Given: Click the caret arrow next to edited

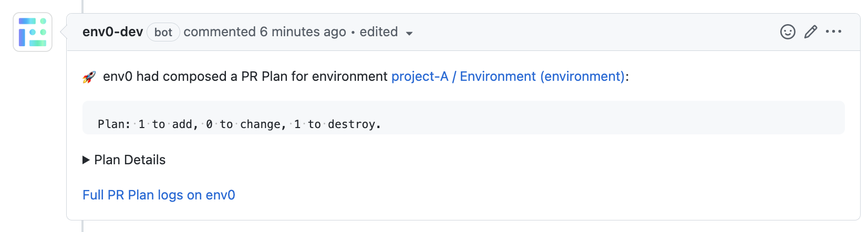Looking at the screenshot, I should click(x=409, y=33).
